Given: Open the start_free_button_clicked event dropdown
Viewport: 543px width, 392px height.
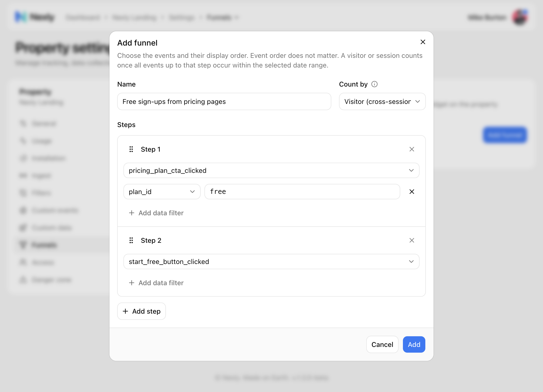Looking at the screenshot, I should (271, 262).
